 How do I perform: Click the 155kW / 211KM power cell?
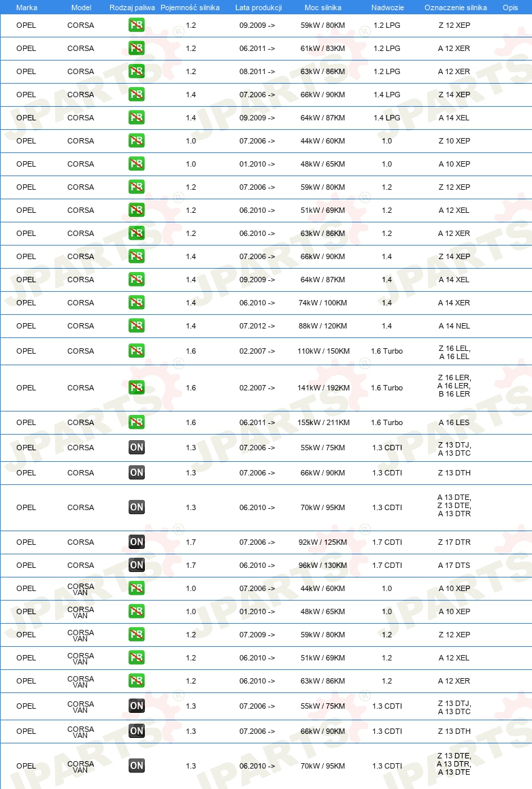tap(323, 422)
